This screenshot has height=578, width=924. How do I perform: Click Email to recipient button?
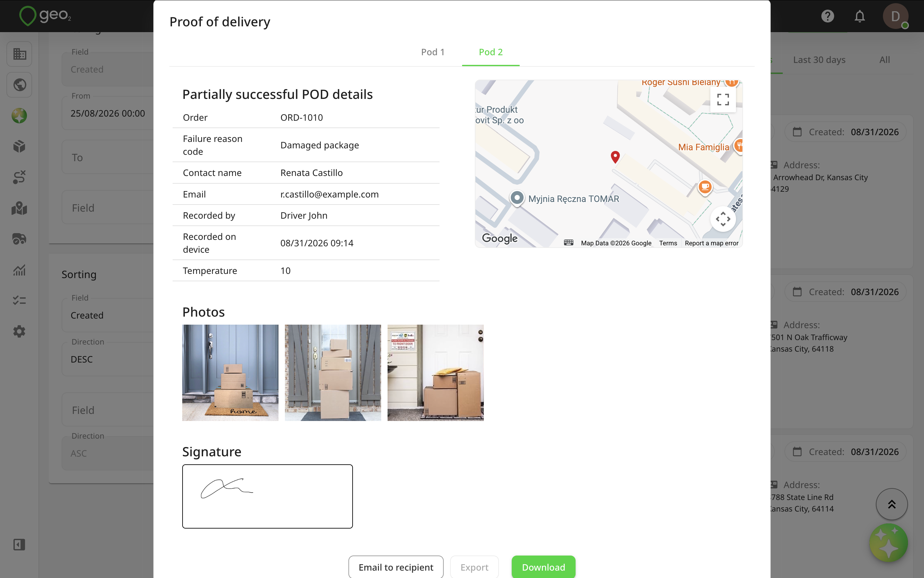click(396, 567)
